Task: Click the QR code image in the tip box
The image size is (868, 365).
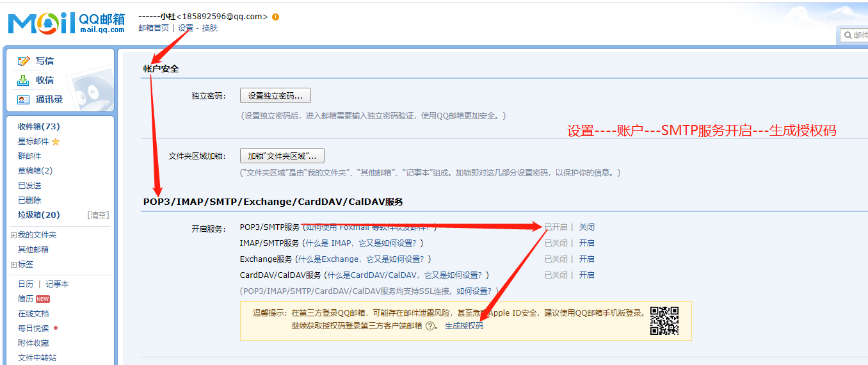Action: point(664,321)
